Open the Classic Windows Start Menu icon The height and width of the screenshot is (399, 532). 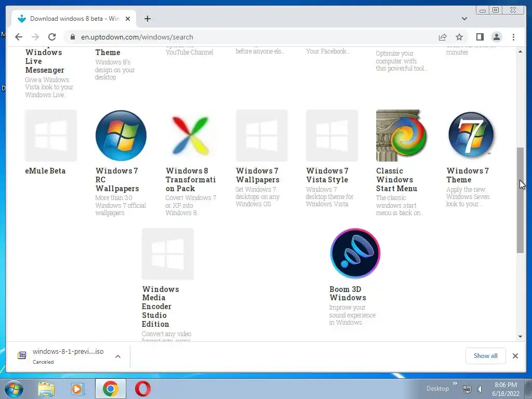pos(402,136)
